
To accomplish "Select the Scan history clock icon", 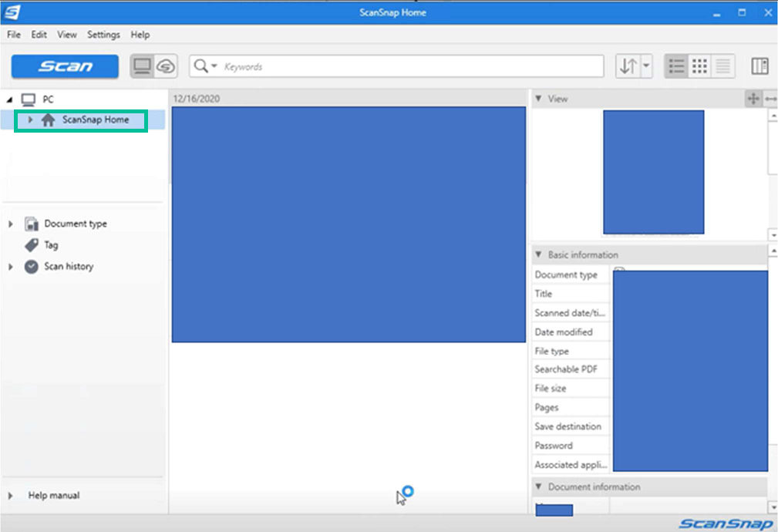I will pos(32,267).
